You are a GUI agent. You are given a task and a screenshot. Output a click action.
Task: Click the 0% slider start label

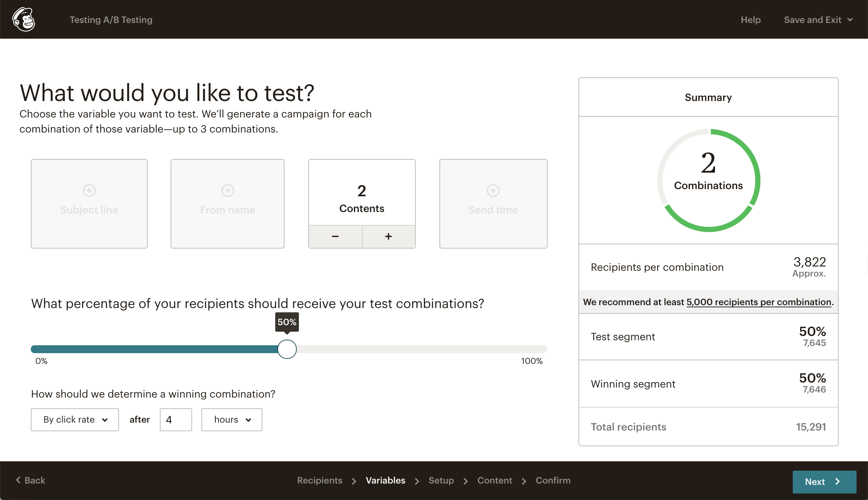coord(41,361)
